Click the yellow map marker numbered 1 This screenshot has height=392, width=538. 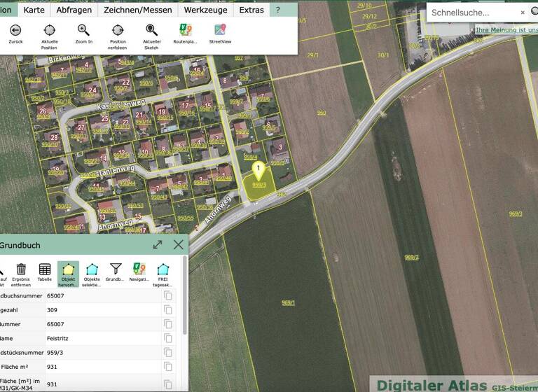tap(258, 171)
